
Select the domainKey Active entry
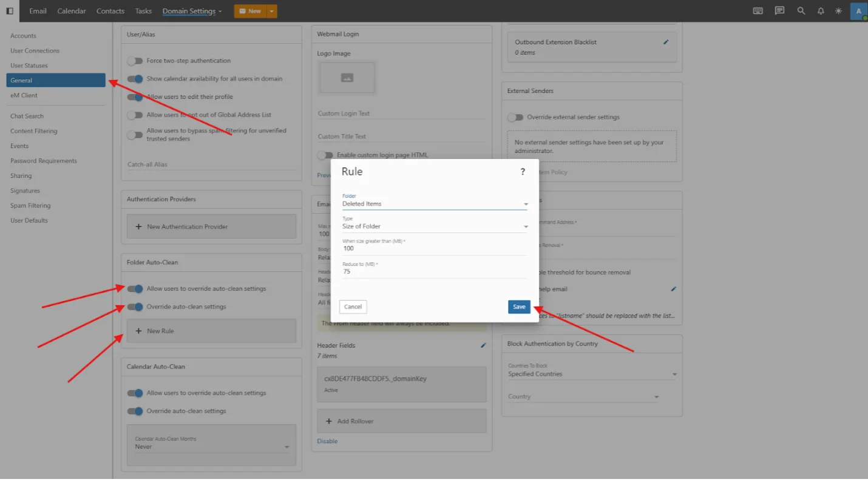[x=401, y=384]
